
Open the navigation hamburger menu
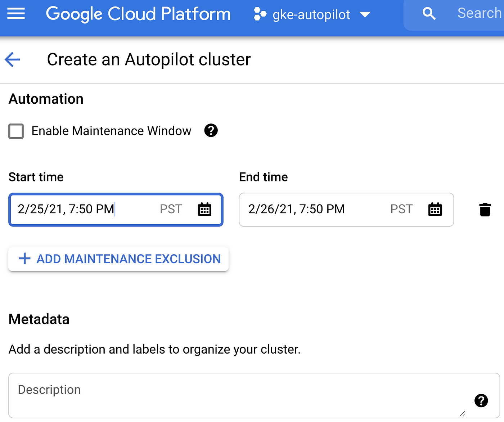tap(16, 14)
